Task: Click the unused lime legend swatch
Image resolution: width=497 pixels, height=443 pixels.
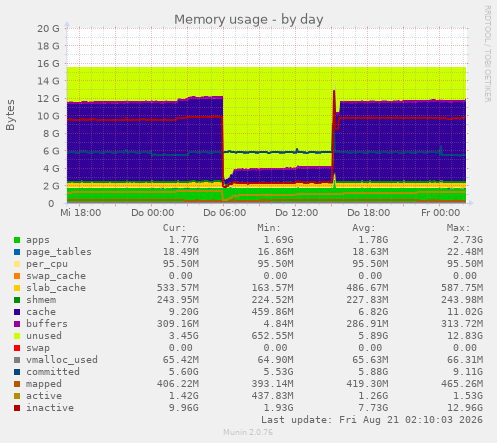Action: tap(17, 336)
